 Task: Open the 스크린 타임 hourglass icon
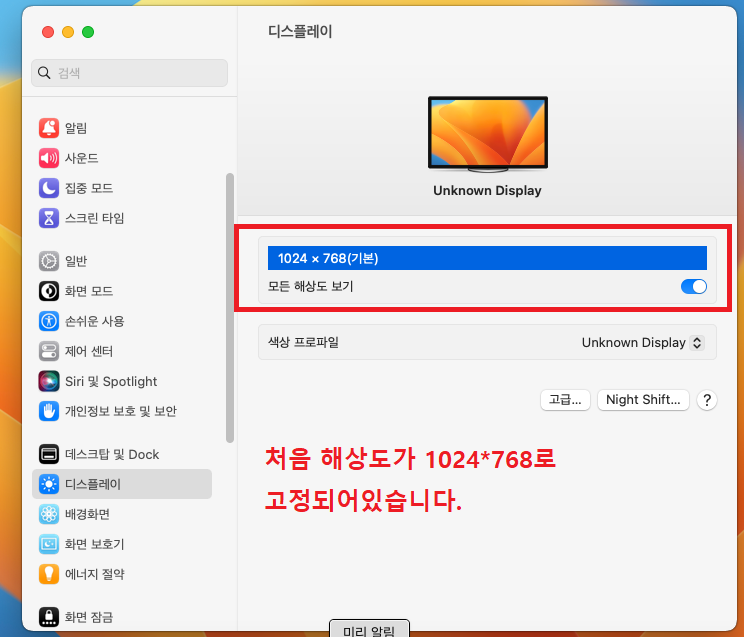point(49,218)
